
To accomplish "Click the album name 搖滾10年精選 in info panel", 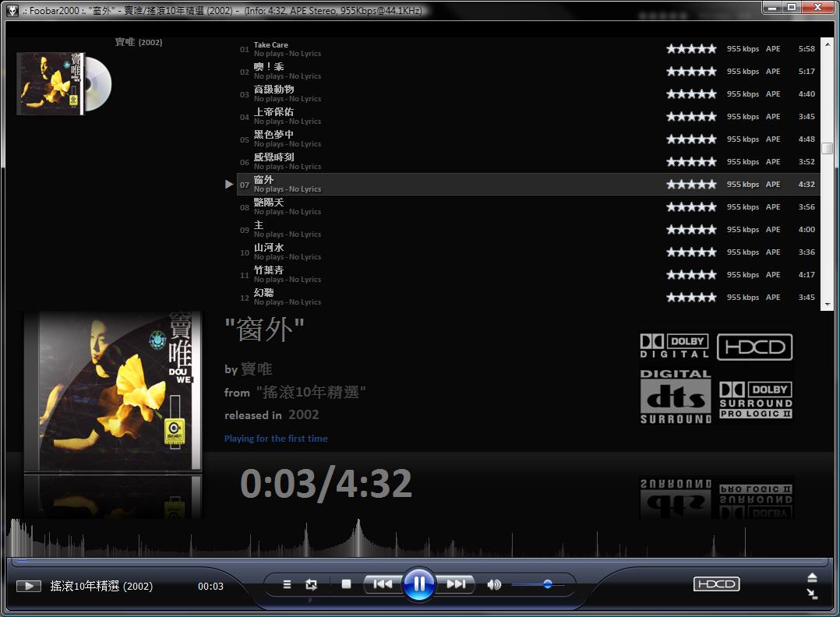I will tap(311, 392).
